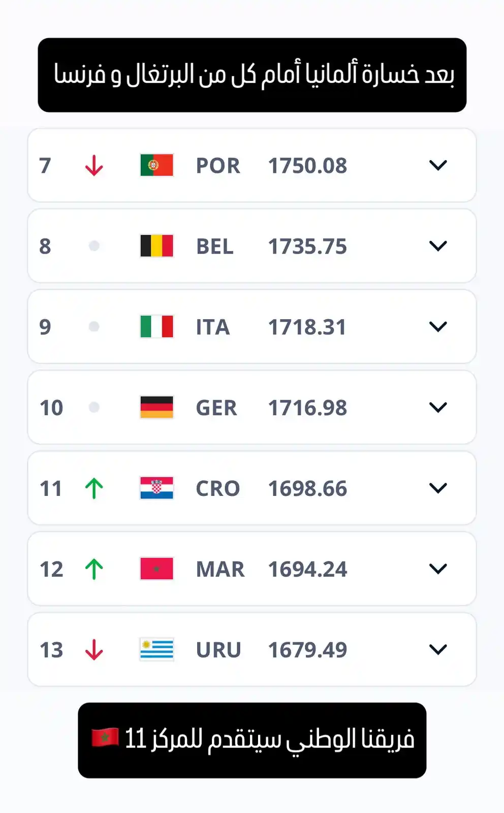Click the Arabic caption about position 11
This screenshot has width=504, height=813.
(252, 740)
